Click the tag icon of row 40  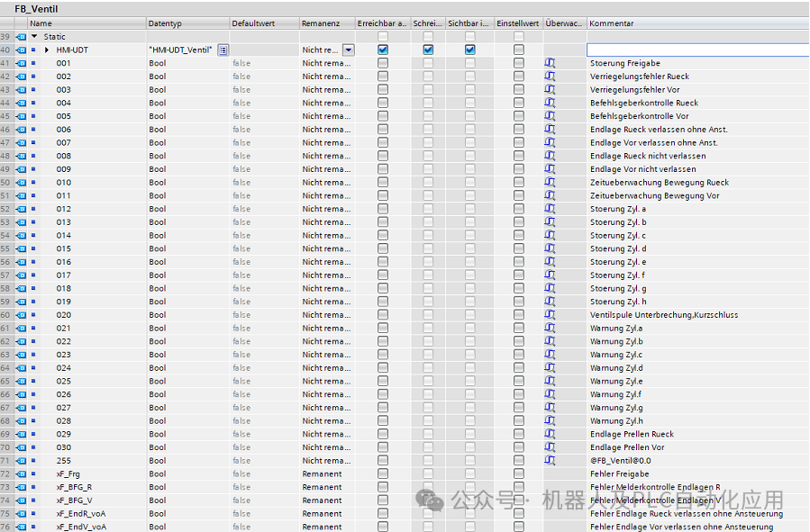coord(21,50)
